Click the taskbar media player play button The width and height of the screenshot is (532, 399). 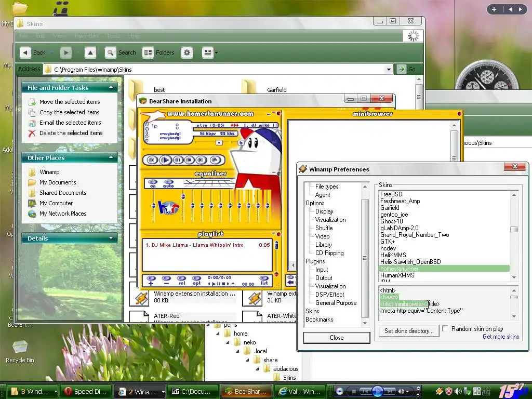[378, 391]
